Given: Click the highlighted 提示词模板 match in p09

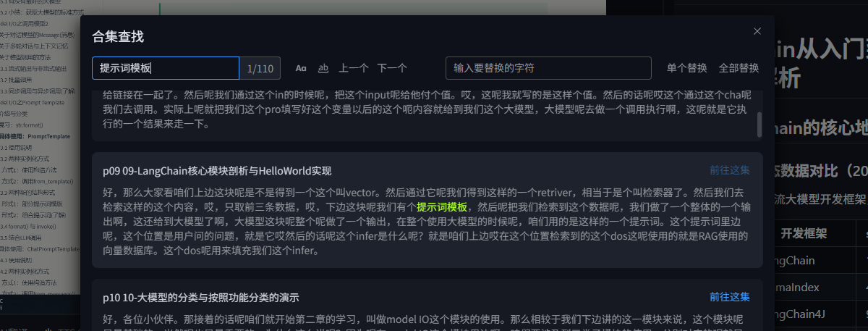Looking at the screenshot, I should 441,206.
